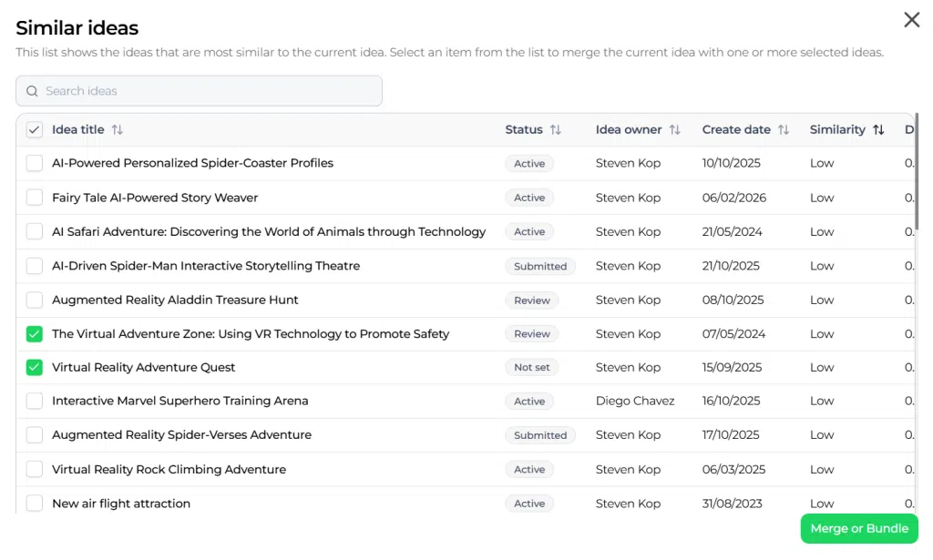Image resolution: width=933 pixels, height=560 pixels.
Task: Select Interactive Marvel Superhero Training Arena checkbox
Action: pos(35,401)
